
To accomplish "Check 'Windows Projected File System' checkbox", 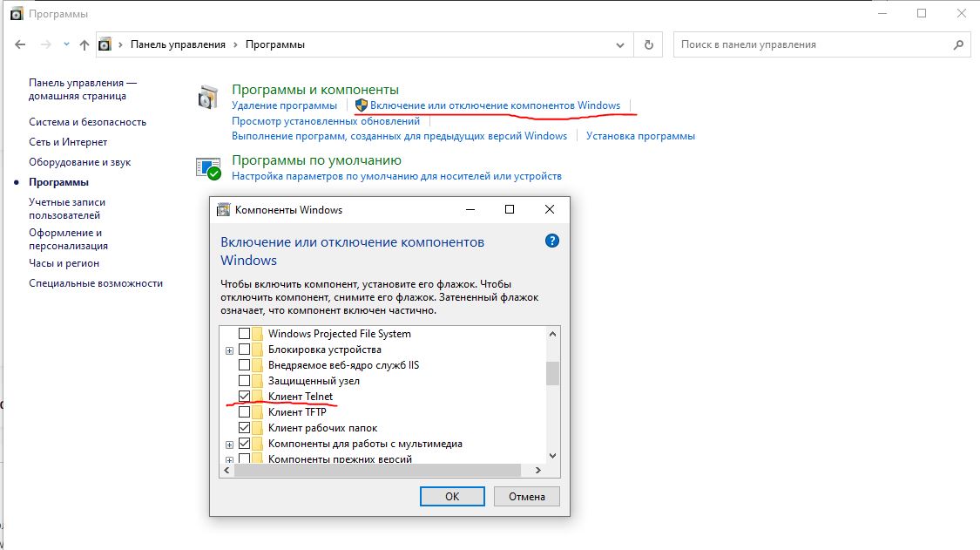I will click(245, 334).
